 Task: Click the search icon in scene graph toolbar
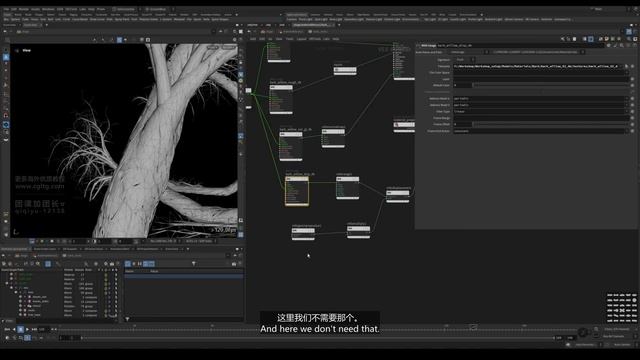coord(87,264)
